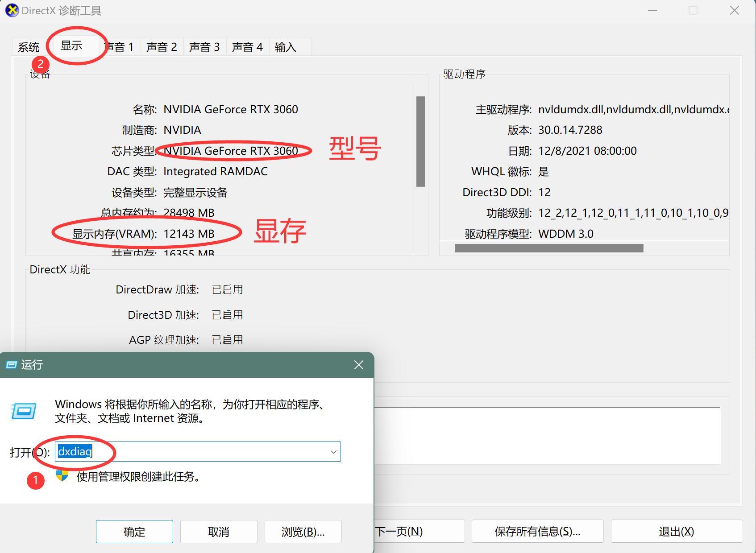Click the value 完整显示设备
756x553 pixels.
click(195, 192)
